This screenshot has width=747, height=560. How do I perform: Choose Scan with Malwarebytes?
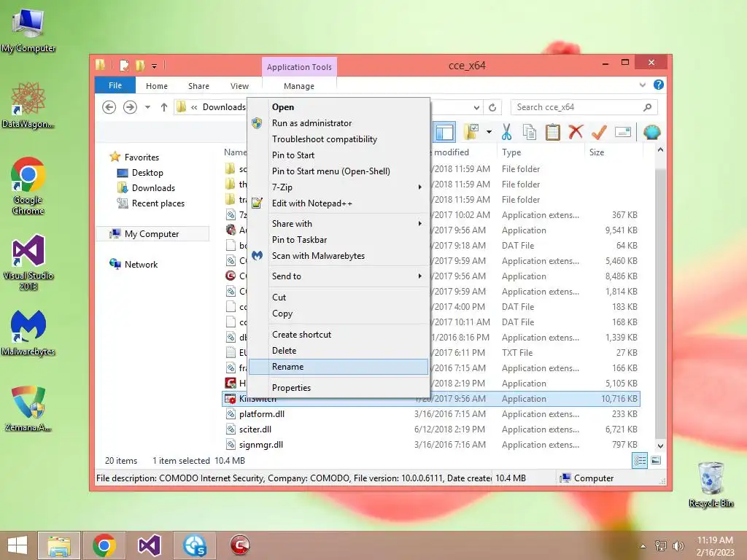(x=338, y=256)
